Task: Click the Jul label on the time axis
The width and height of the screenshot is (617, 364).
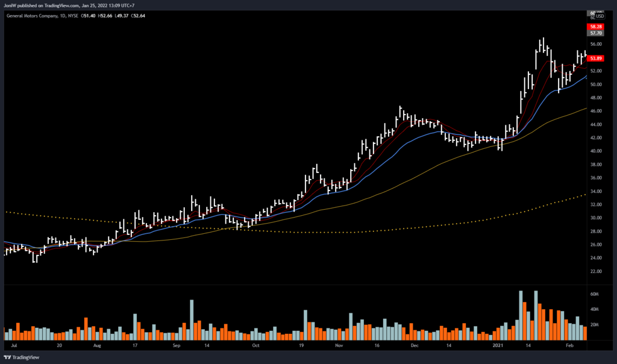Action: tap(13, 347)
